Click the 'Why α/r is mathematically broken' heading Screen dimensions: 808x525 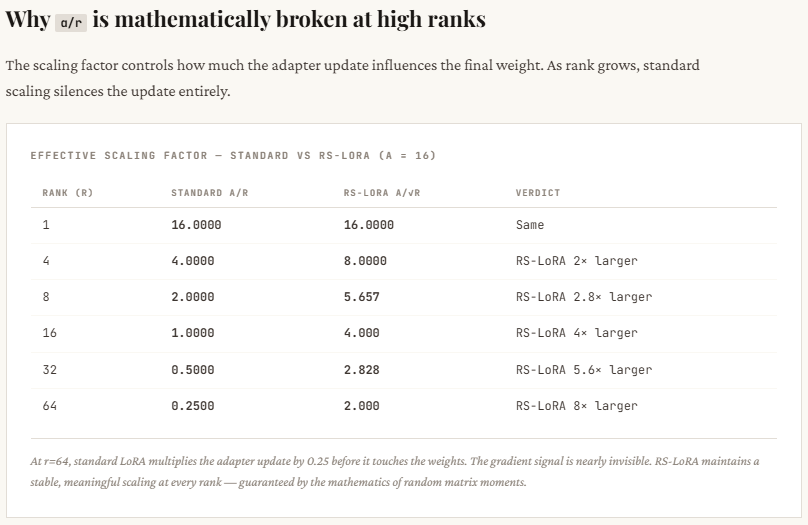click(245, 20)
